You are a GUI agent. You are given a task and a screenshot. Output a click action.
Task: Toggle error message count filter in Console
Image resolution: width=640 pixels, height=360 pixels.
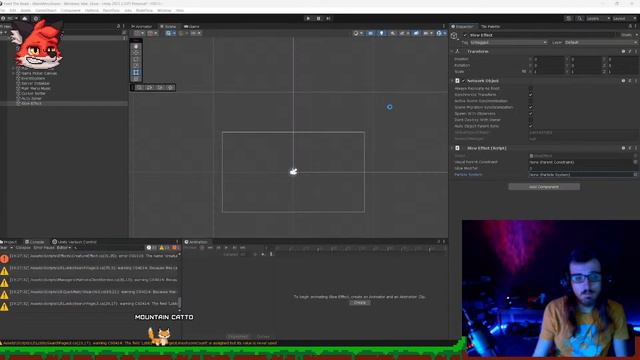(176, 248)
